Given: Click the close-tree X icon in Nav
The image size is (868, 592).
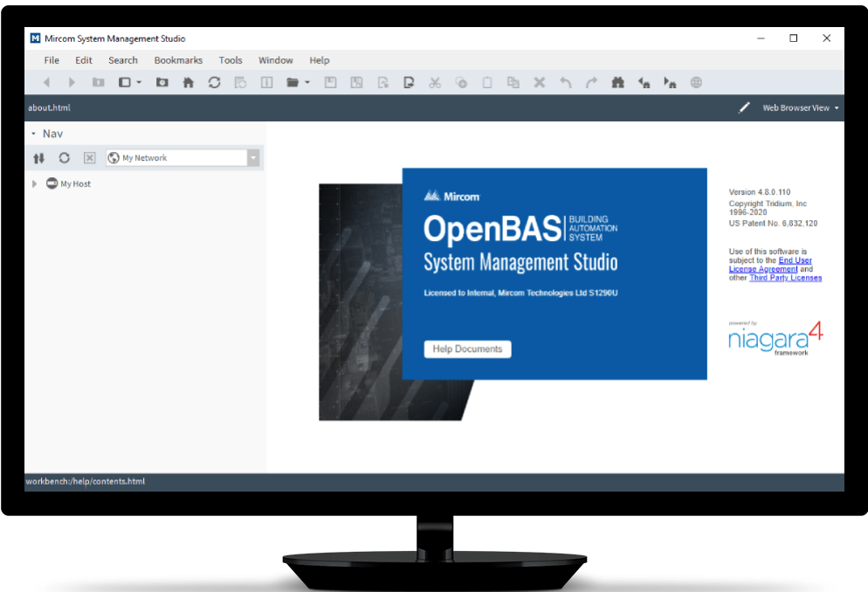Looking at the screenshot, I should (x=89, y=158).
